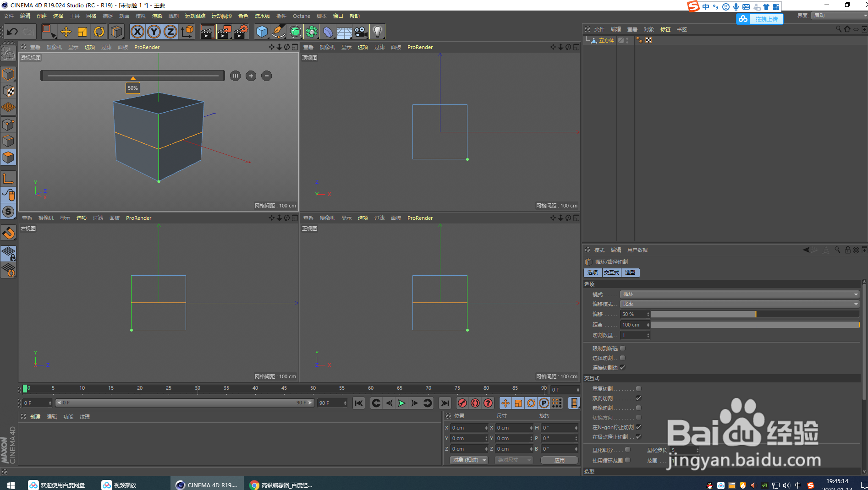Play the animation forward
This screenshot has height=490, width=868.
pyautogui.click(x=401, y=403)
